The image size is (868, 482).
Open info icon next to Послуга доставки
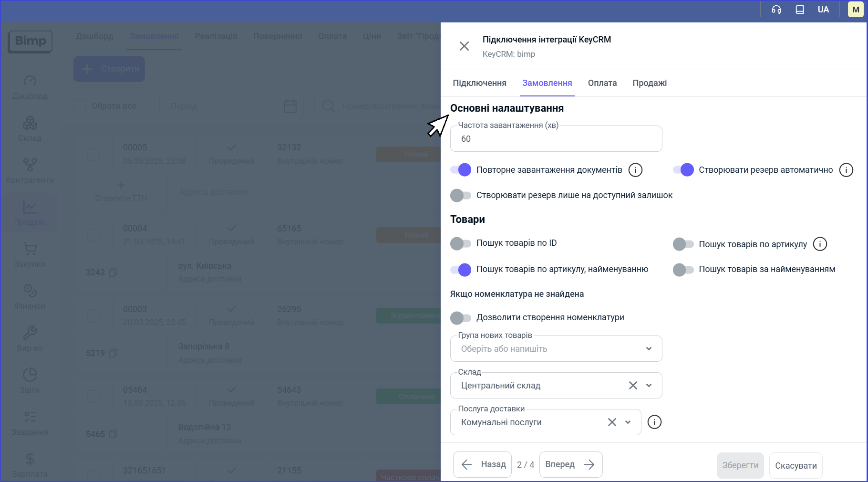(x=654, y=422)
